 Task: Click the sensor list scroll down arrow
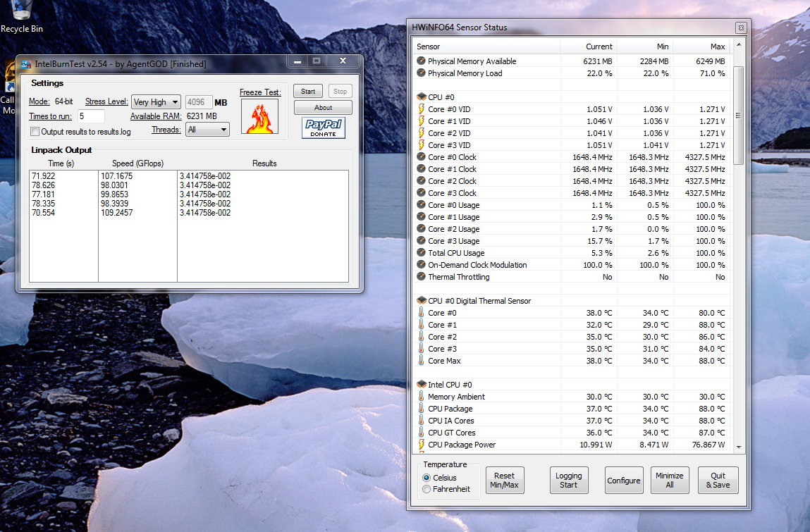[x=738, y=447]
